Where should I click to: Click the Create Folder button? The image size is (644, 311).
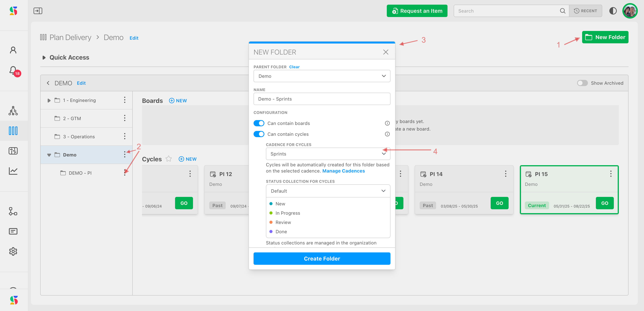point(321,259)
